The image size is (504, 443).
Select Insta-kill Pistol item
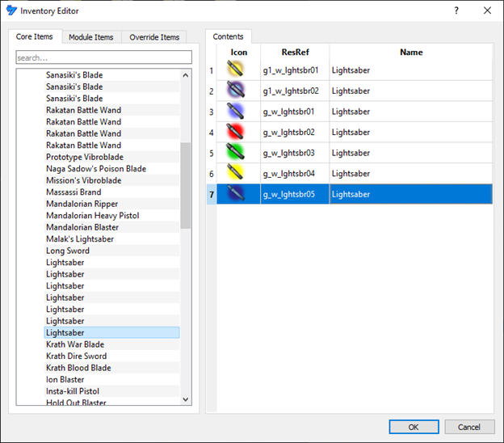(111, 391)
